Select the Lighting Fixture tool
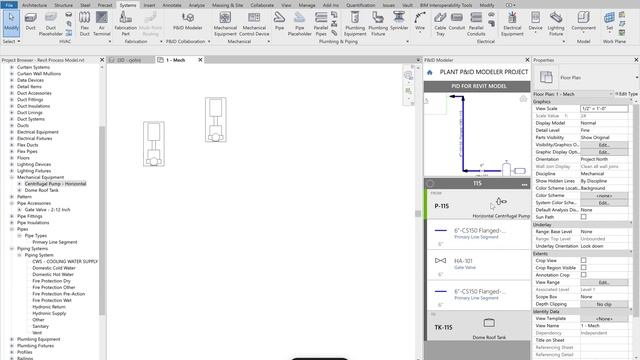Image resolution: width=640 pixels, height=360 pixels. coord(556,24)
